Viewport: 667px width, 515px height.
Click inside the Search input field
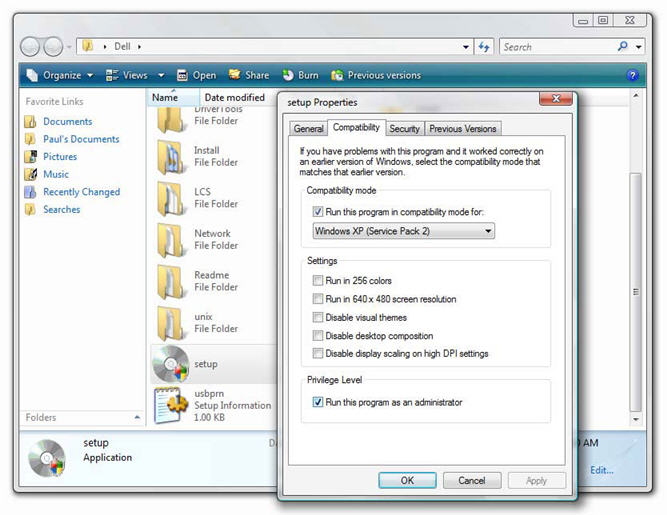click(555, 47)
